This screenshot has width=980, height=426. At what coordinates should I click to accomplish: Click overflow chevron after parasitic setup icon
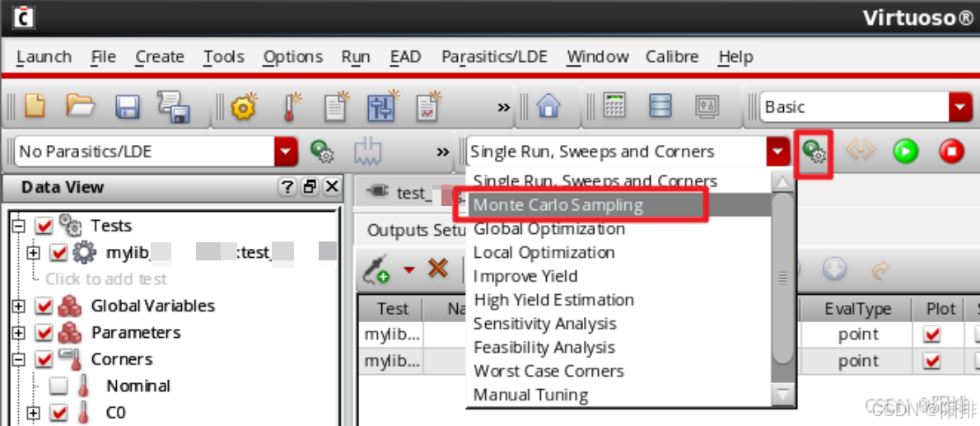tap(442, 152)
